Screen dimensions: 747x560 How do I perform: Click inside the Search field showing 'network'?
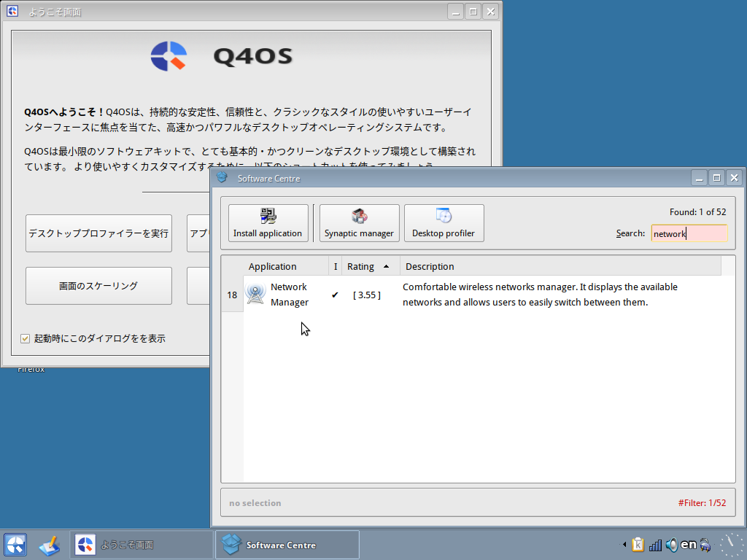tap(689, 233)
